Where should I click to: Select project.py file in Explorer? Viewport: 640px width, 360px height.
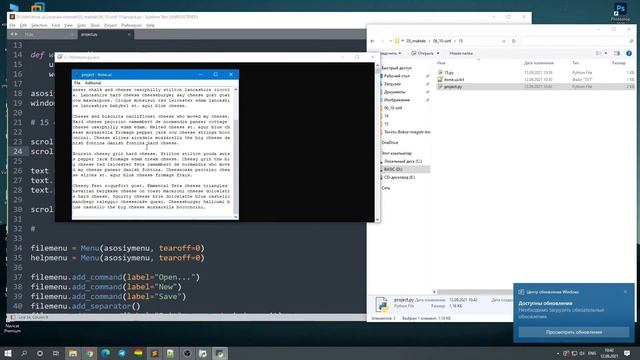(453, 87)
